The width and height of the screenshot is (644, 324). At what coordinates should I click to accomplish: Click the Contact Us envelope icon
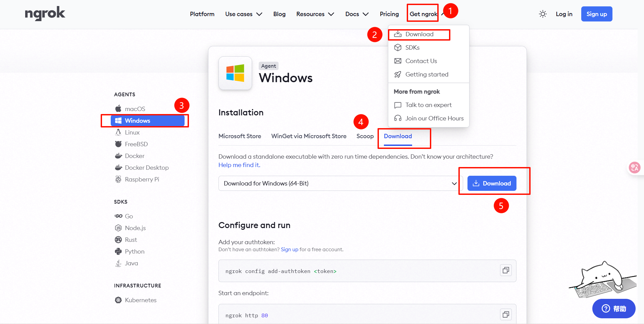[398, 61]
